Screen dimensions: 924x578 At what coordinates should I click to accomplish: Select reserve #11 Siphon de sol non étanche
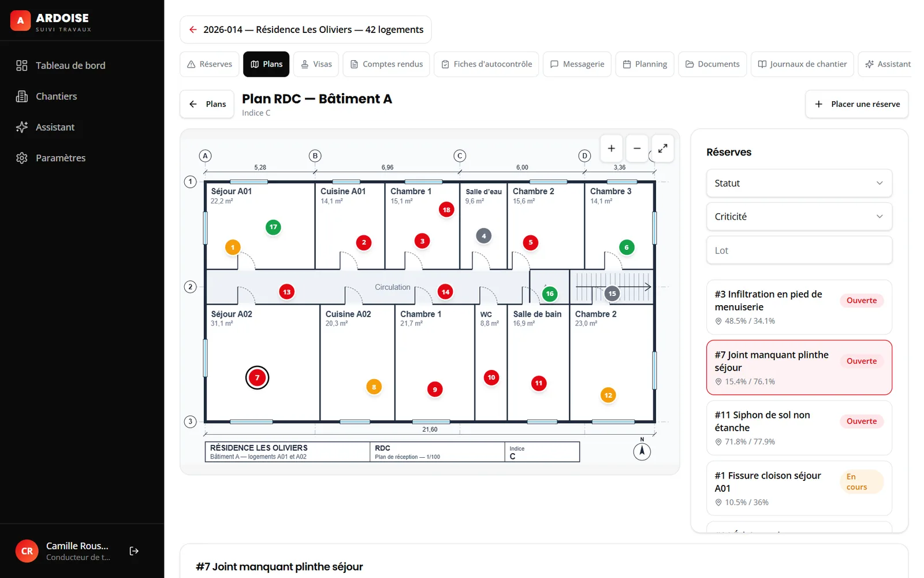point(799,428)
